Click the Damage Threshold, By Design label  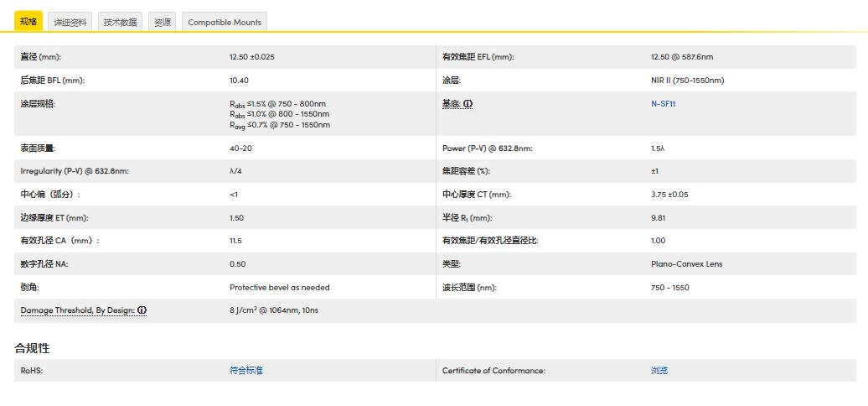[77, 310]
